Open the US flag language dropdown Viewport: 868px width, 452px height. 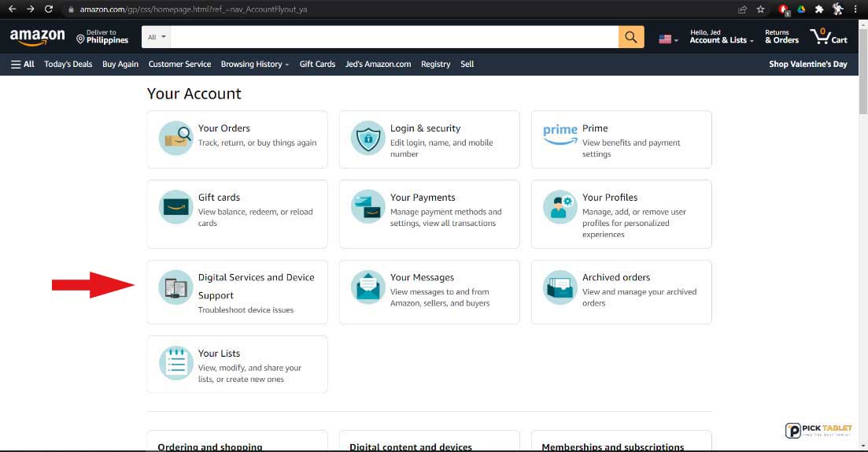(668, 39)
